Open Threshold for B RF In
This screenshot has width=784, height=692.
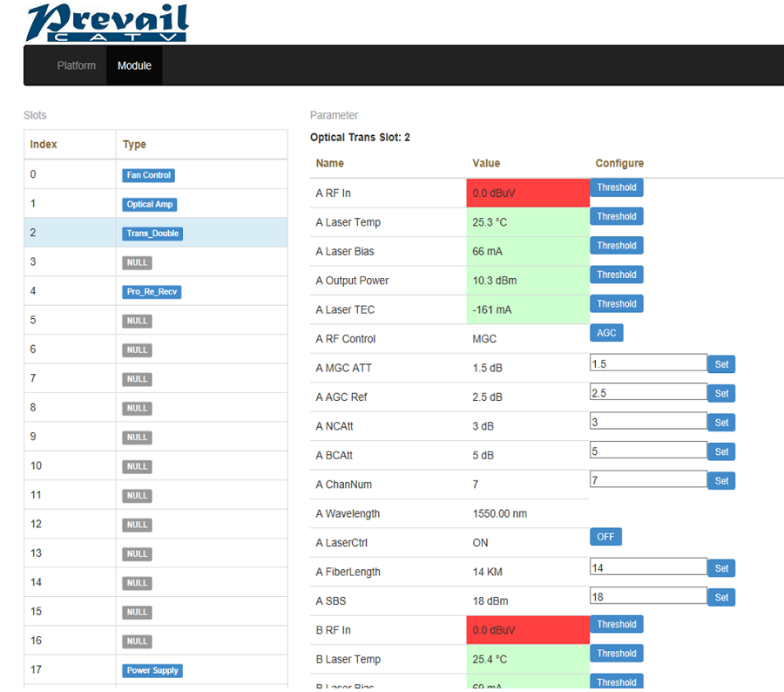[x=616, y=624]
